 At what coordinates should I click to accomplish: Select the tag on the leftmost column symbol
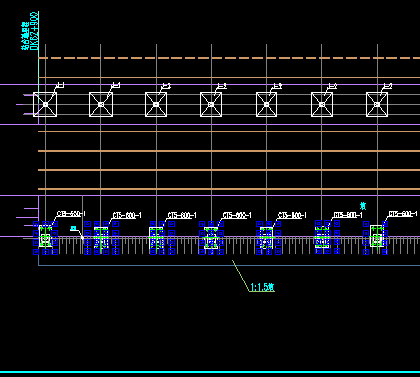[x=60, y=86]
